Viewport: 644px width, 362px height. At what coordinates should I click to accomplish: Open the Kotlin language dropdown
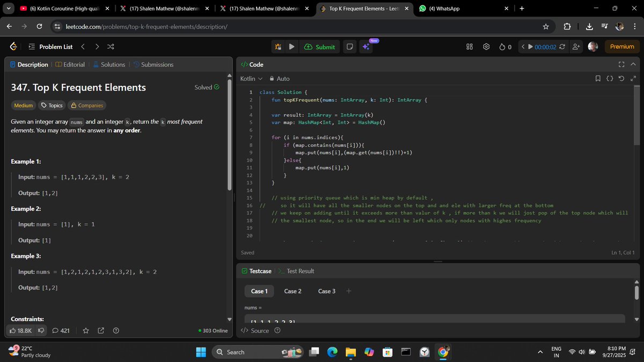[251, 78]
